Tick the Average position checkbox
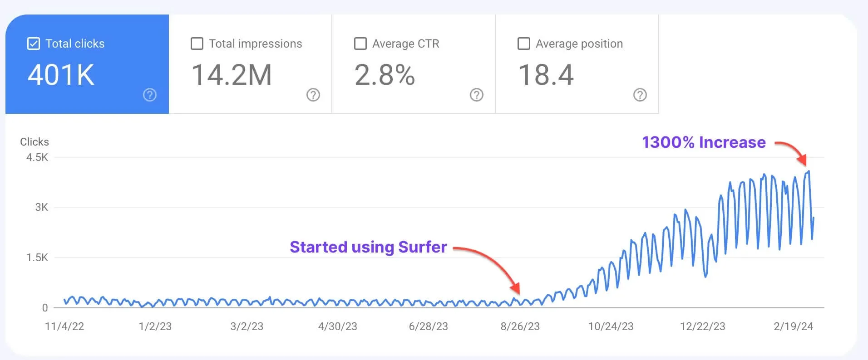 coord(524,44)
